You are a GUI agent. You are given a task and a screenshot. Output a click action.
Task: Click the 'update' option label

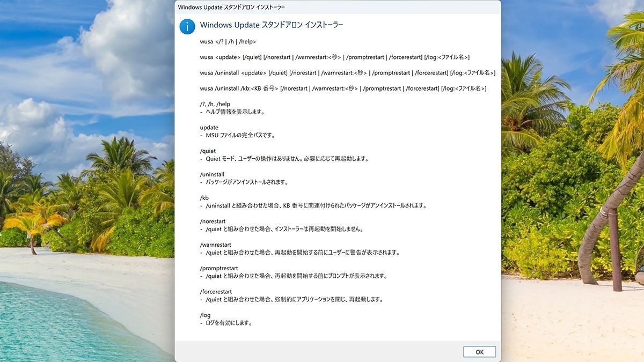click(x=209, y=128)
